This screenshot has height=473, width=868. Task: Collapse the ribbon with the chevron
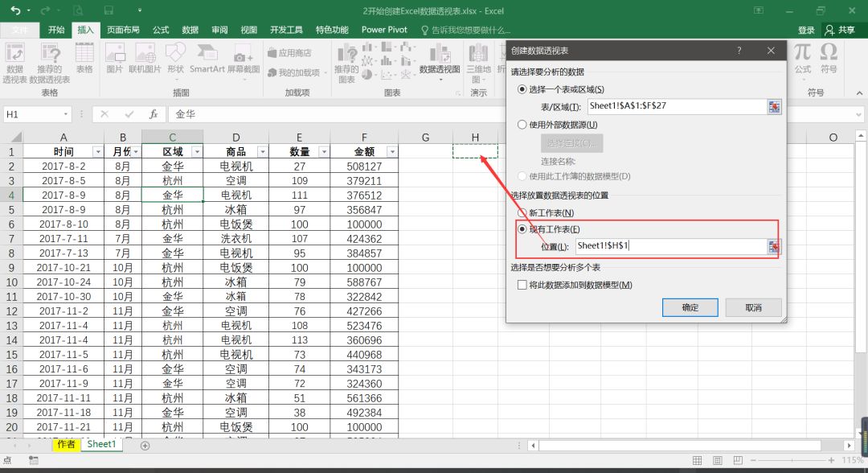tap(859, 93)
